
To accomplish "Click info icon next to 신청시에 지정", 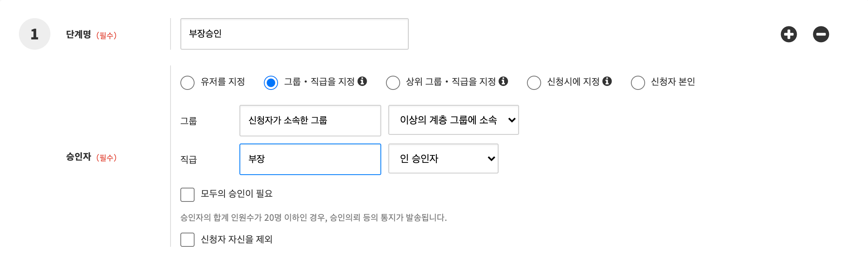I will click(x=607, y=81).
